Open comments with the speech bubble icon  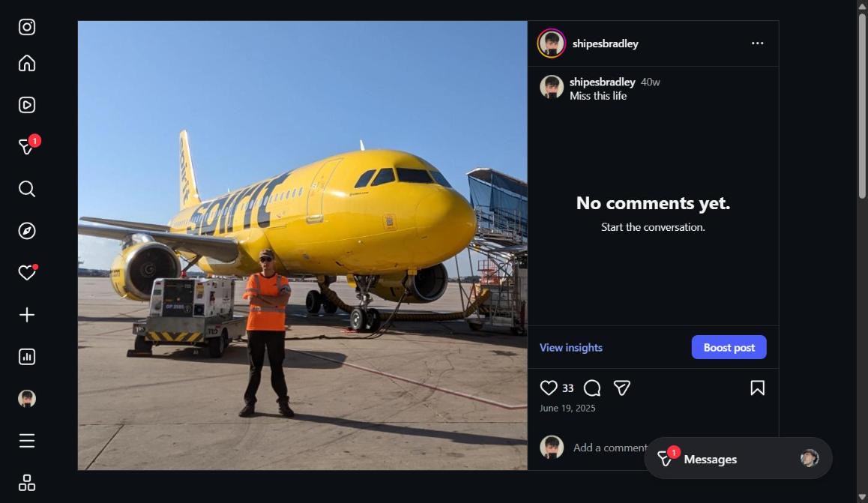pyautogui.click(x=591, y=388)
